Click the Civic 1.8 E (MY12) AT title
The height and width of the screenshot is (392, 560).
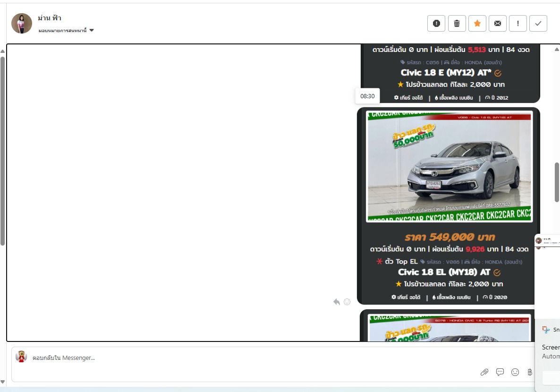(x=446, y=73)
